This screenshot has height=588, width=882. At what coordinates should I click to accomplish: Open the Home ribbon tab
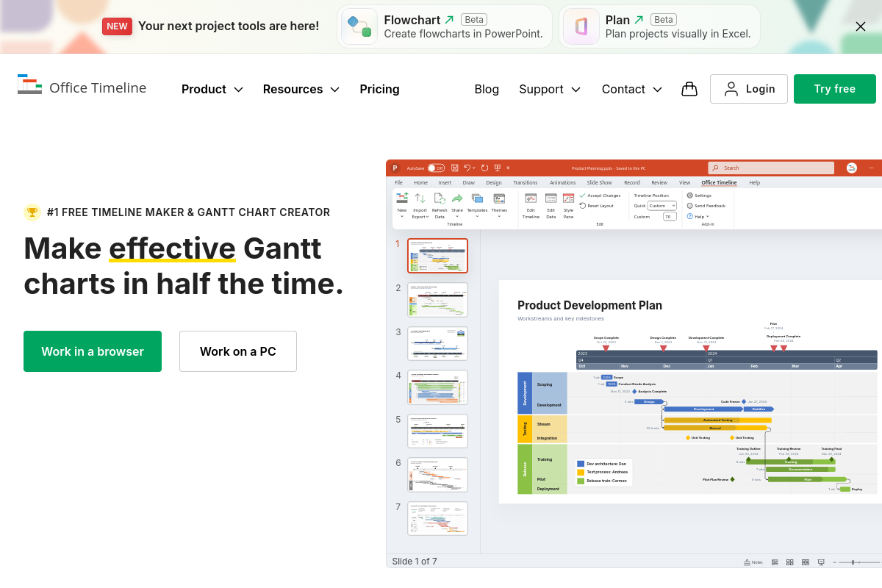(x=420, y=182)
